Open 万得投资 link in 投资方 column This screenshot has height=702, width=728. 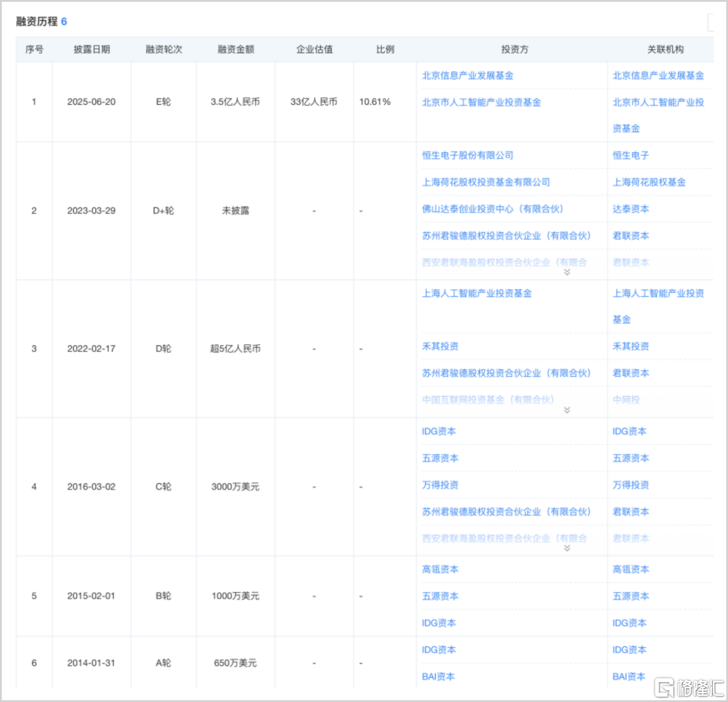pos(440,485)
